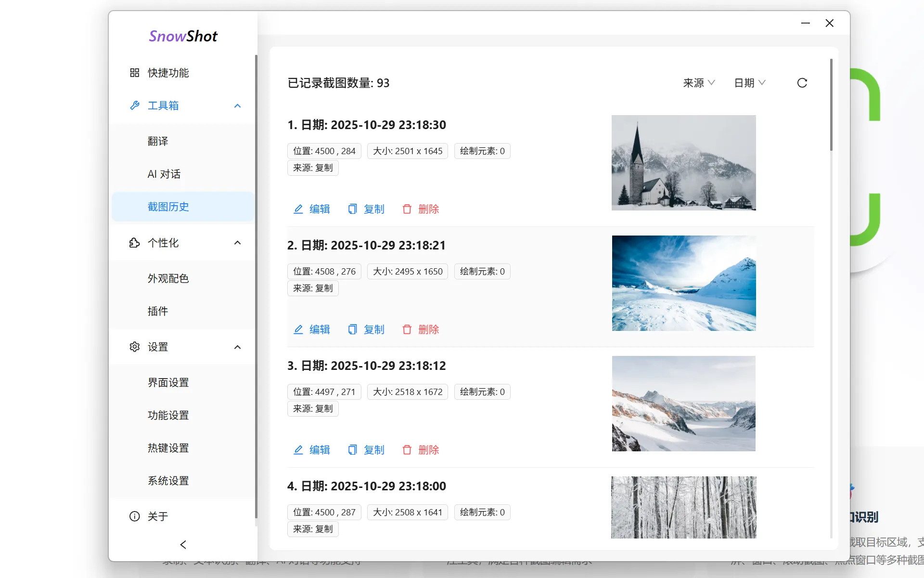Collapse the 工具箱 section
The height and width of the screenshot is (578, 924).
point(237,105)
